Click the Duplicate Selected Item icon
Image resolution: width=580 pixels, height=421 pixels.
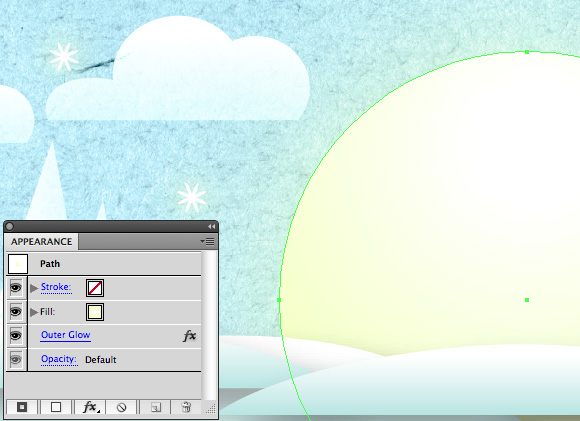coord(156,407)
